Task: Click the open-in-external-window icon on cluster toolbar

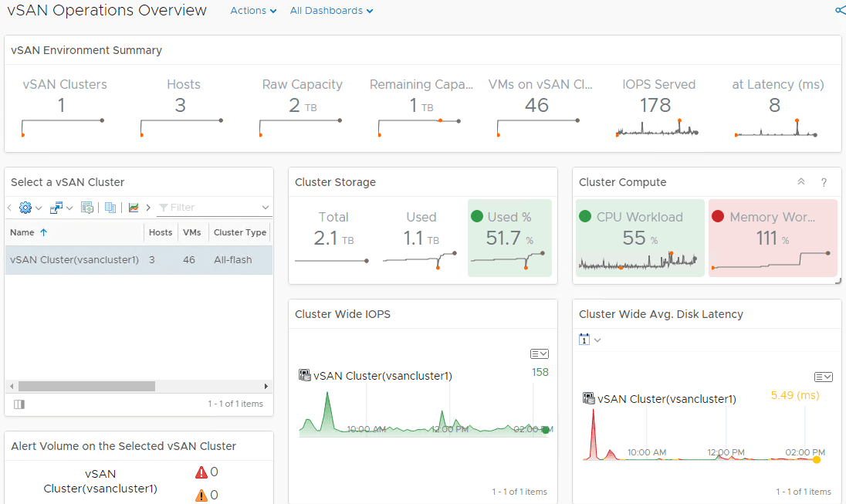Action: tap(58, 208)
